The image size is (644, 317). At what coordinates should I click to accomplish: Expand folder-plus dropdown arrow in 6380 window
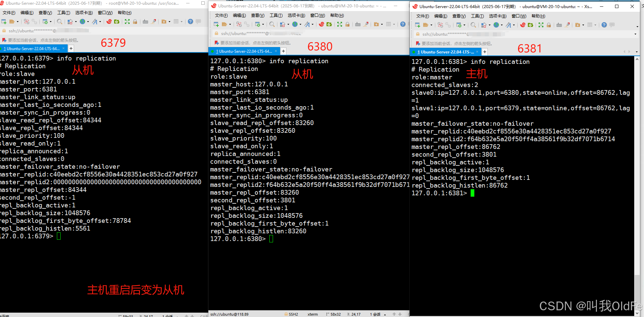tap(382, 25)
